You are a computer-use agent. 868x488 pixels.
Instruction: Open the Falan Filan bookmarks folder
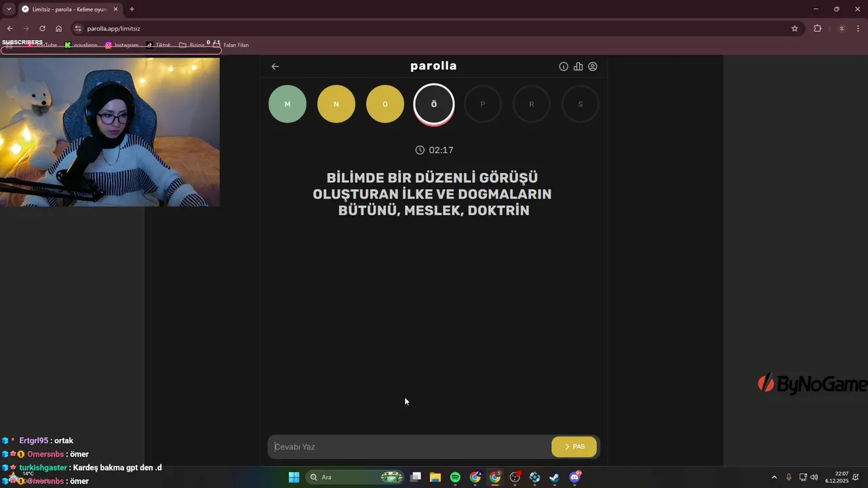click(x=231, y=45)
